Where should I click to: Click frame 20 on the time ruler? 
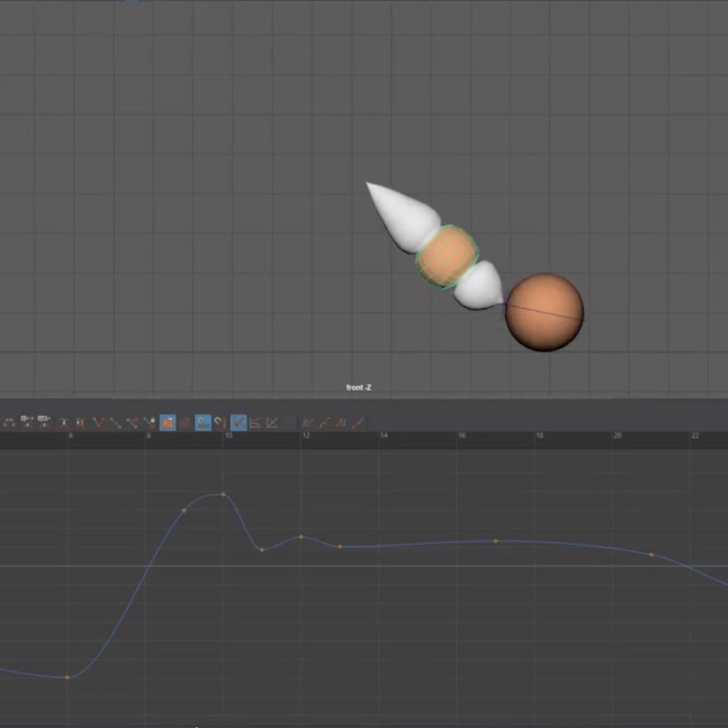click(618, 436)
